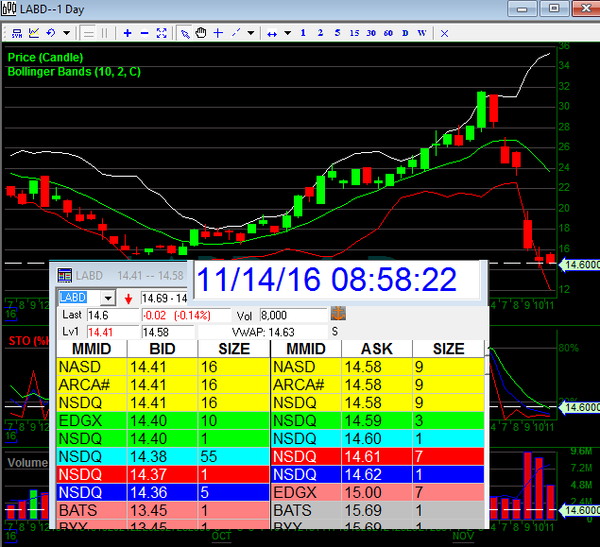Switch chart to 5 minute interval

[336, 33]
